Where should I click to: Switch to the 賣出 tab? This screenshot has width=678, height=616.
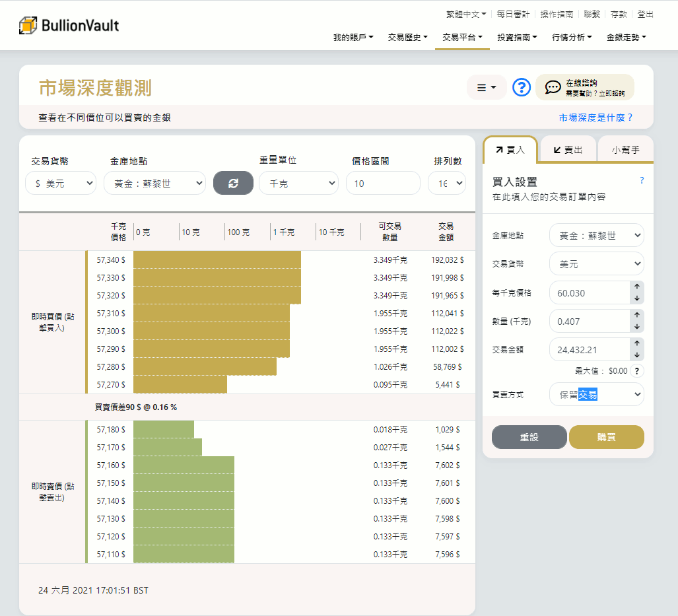pyautogui.click(x=568, y=150)
